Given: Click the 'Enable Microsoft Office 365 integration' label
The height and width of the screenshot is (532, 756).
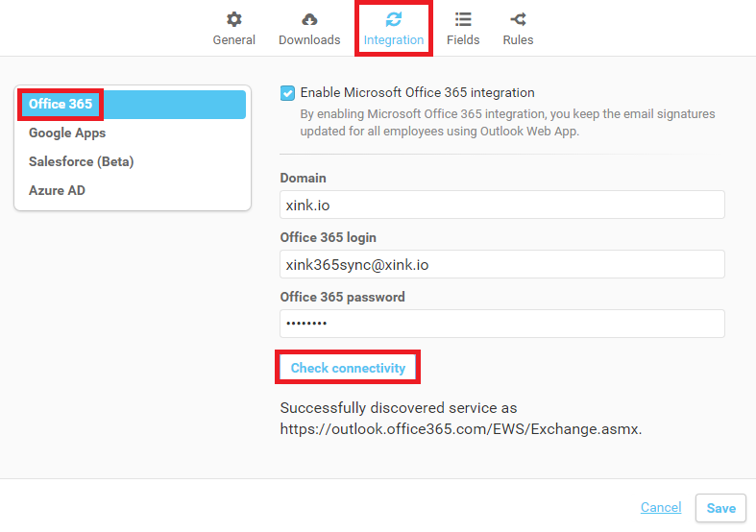Looking at the screenshot, I should (417, 92).
